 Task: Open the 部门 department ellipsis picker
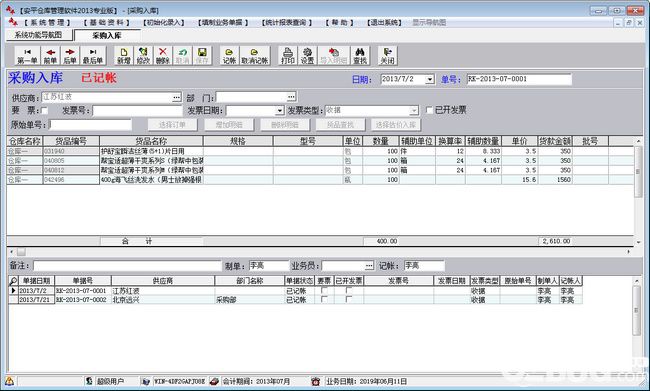click(x=291, y=97)
